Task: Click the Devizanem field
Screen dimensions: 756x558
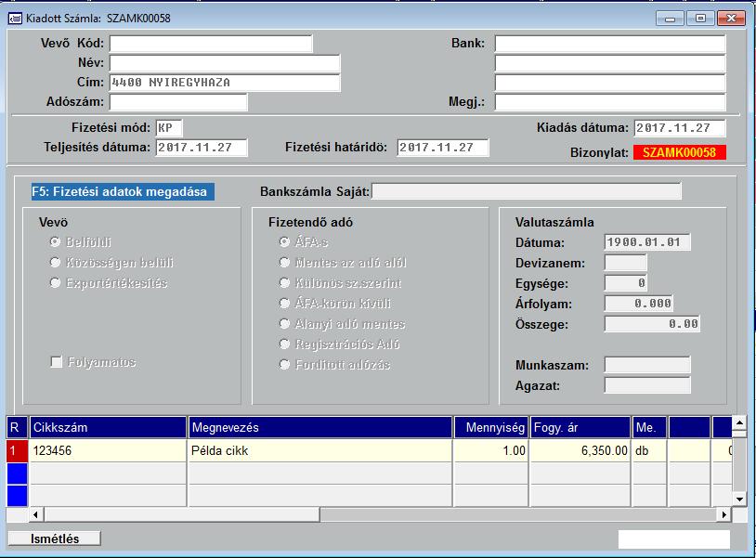Action: tap(625, 263)
